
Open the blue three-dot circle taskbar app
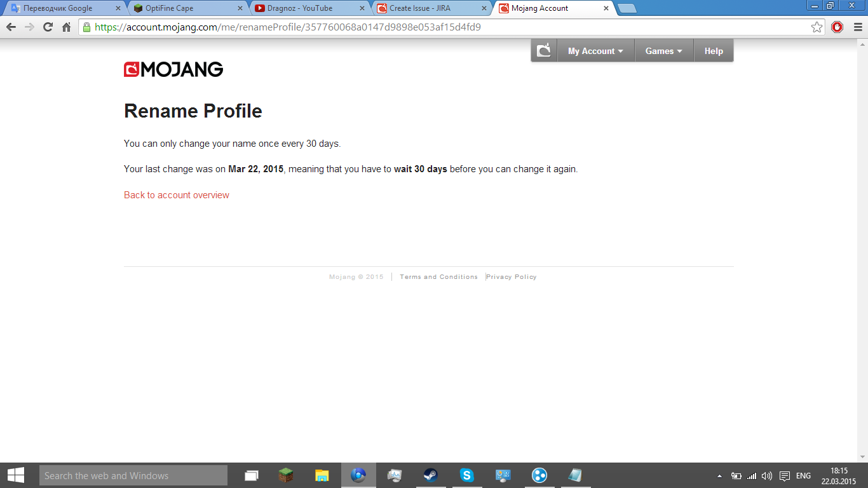[539, 475]
